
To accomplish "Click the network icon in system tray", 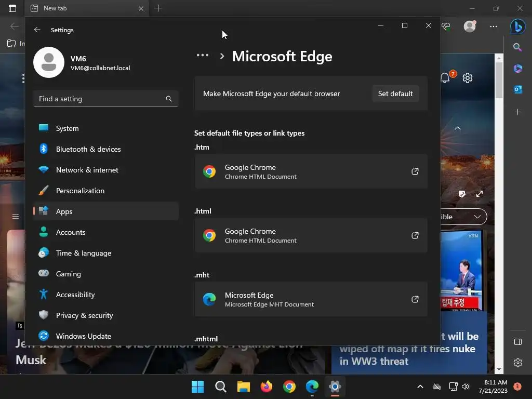I will tap(453, 387).
